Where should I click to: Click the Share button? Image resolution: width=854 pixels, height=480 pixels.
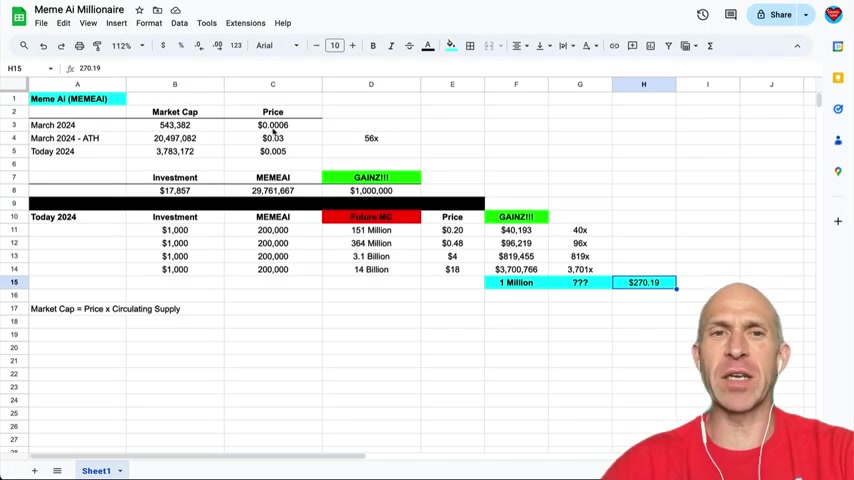click(773, 15)
